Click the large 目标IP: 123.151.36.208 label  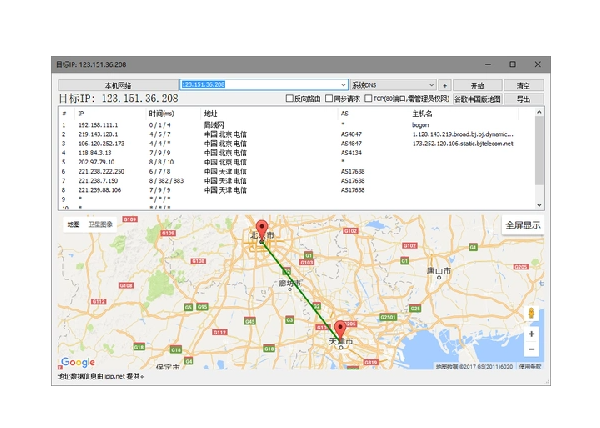[x=118, y=99]
